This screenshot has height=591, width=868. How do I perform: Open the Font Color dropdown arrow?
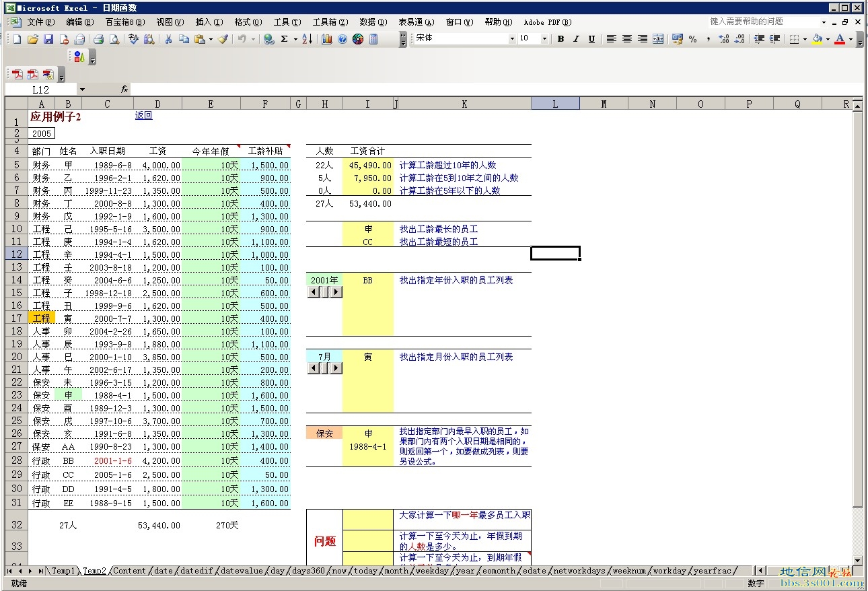tap(851, 39)
